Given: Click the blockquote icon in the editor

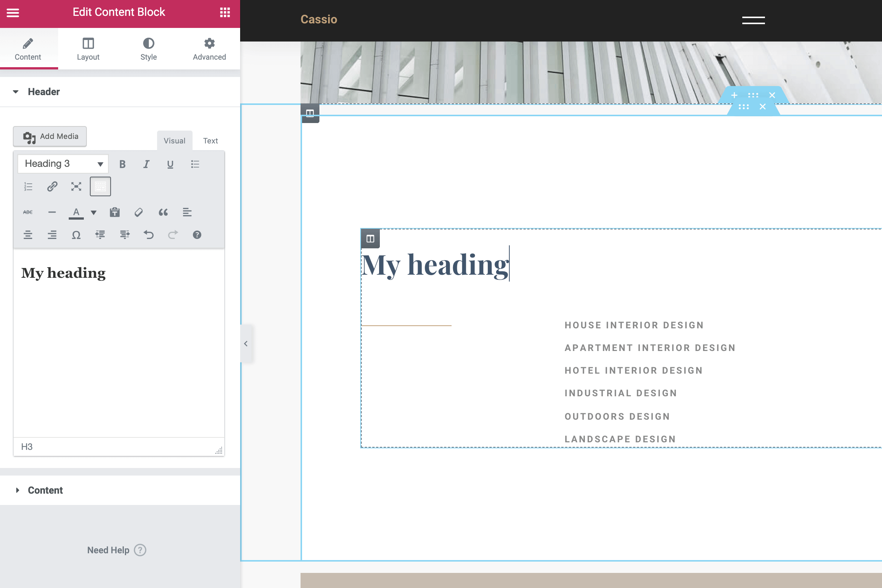Looking at the screenshot, I should 163,212.
